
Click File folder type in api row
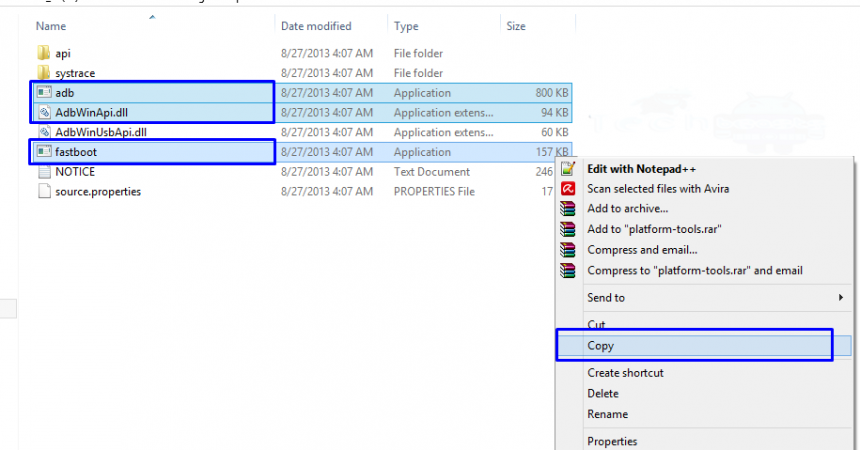coord(418,53)
